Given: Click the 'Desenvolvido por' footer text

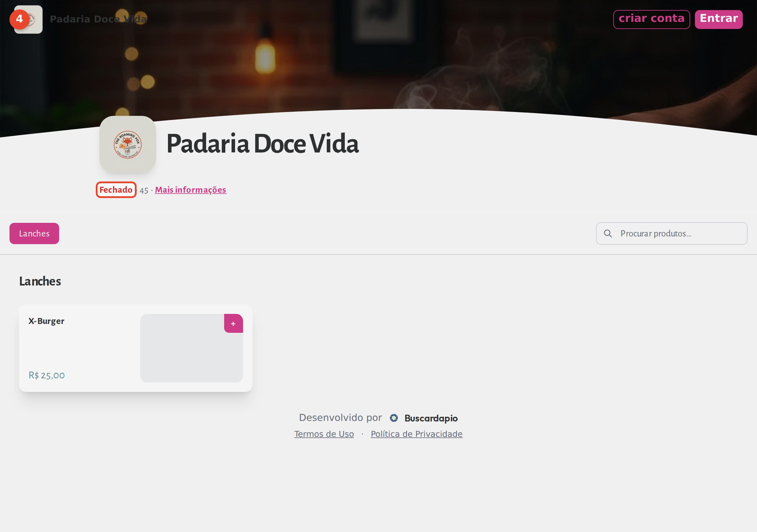Looking at the screenshot, I should click(x=340, y=418).
